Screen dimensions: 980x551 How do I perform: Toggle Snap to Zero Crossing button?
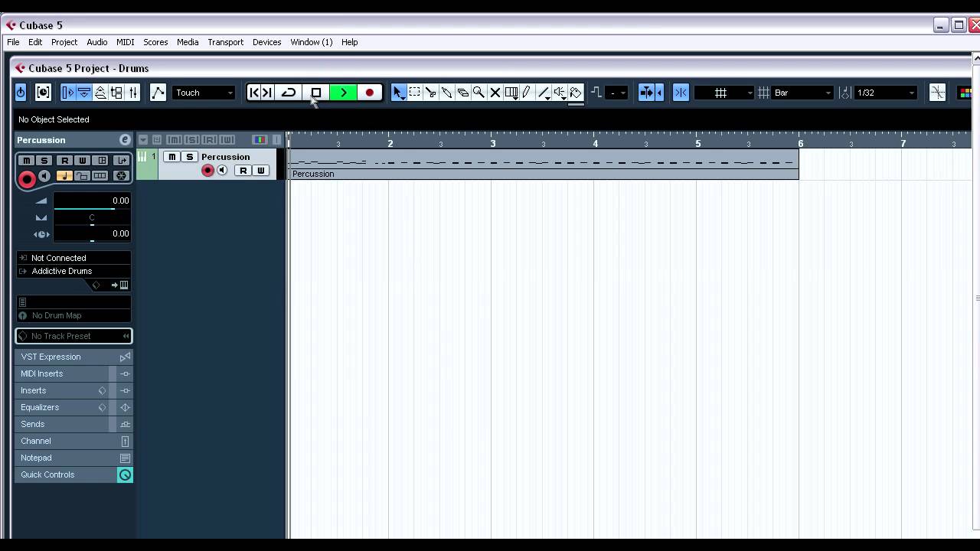tap(937, 93)
